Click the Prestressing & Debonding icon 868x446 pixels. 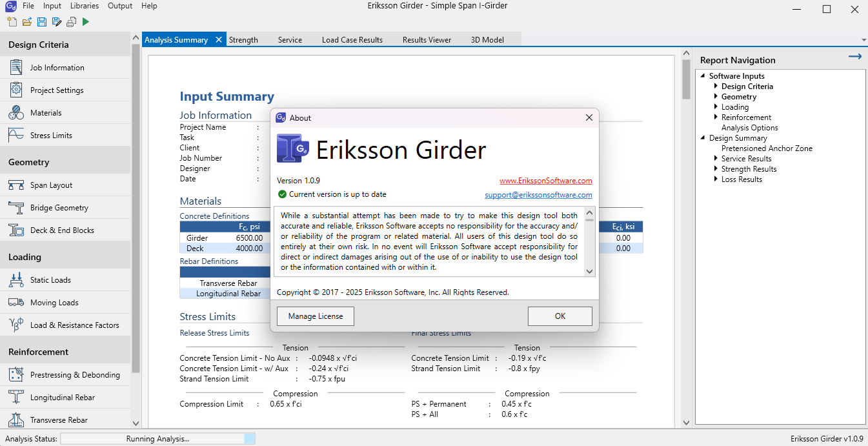tap(16, 374)
